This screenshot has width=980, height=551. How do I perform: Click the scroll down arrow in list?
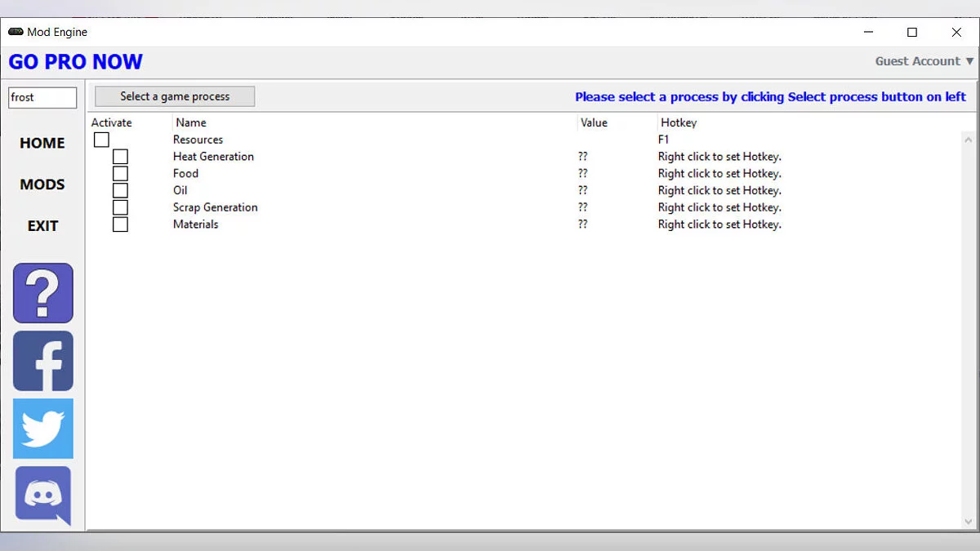(969, 522)
